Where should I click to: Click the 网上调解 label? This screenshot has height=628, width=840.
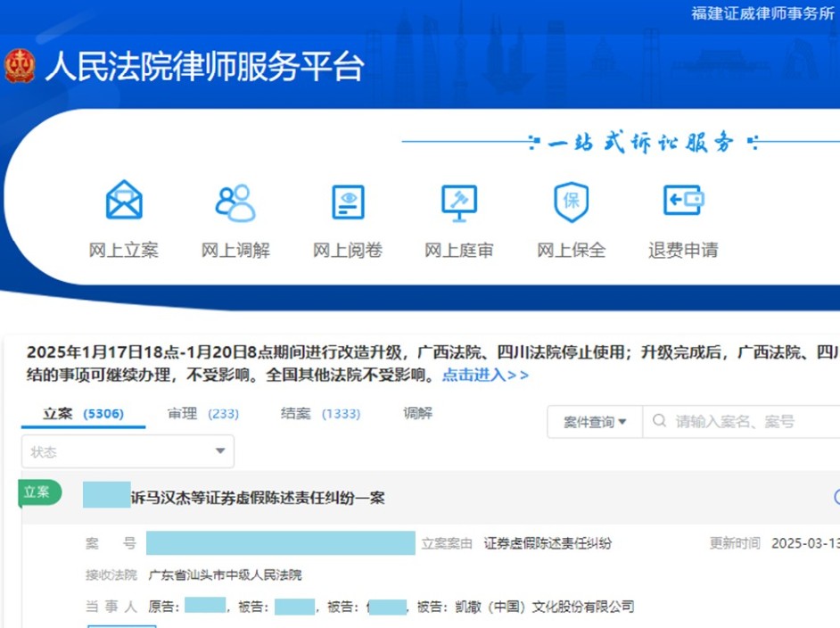coord(235,251)
